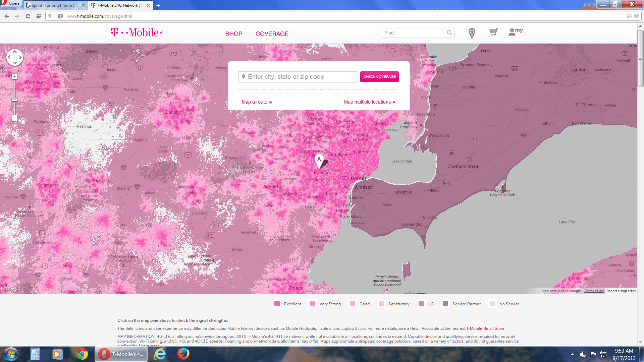Expand Map multiple locations option

(x=370, y=102)
